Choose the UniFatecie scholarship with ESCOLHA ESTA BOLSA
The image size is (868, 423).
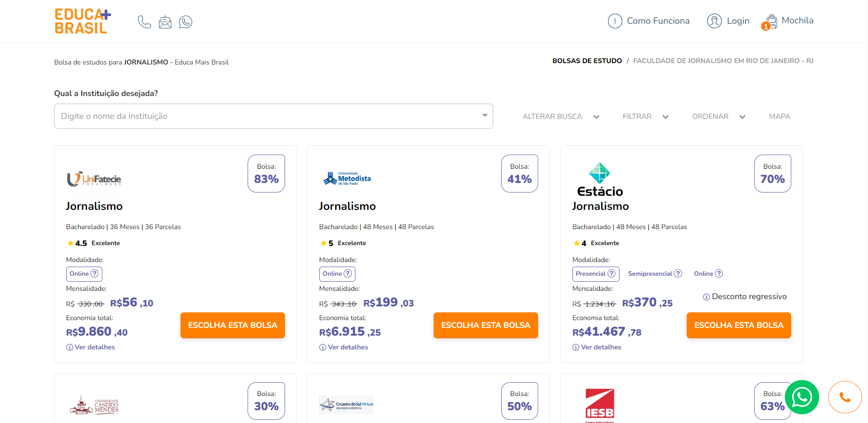coord(233,325)
